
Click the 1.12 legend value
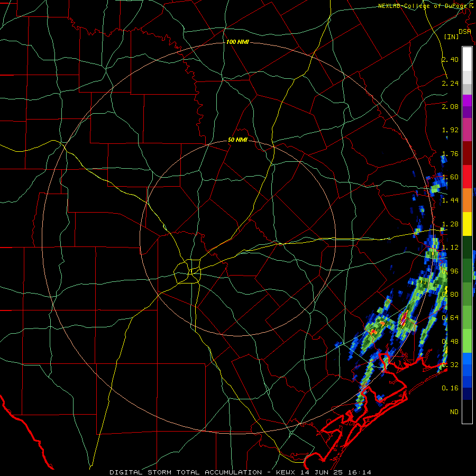(x=450, y=248)
